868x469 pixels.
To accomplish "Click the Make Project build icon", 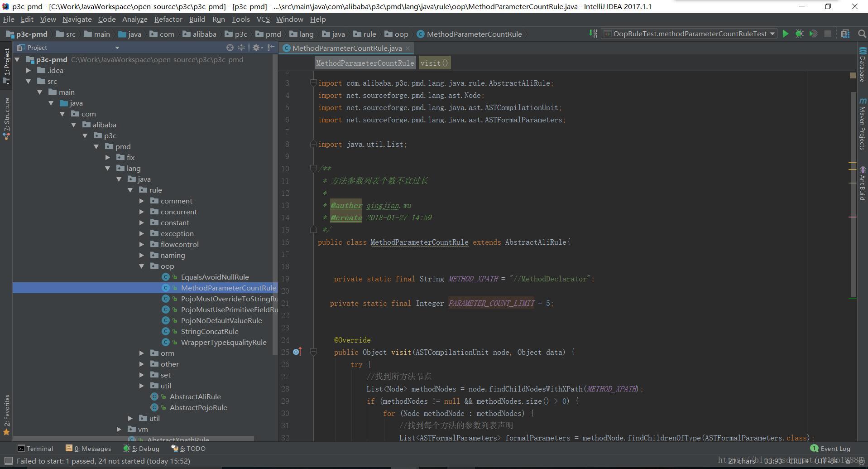I will [x=593, y=34].
